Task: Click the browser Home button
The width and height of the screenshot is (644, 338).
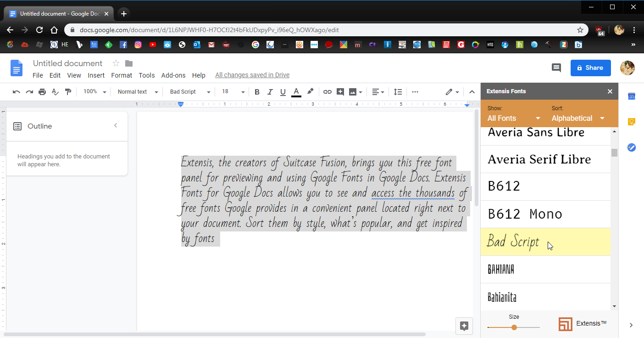Action: (x=54, y=30)
